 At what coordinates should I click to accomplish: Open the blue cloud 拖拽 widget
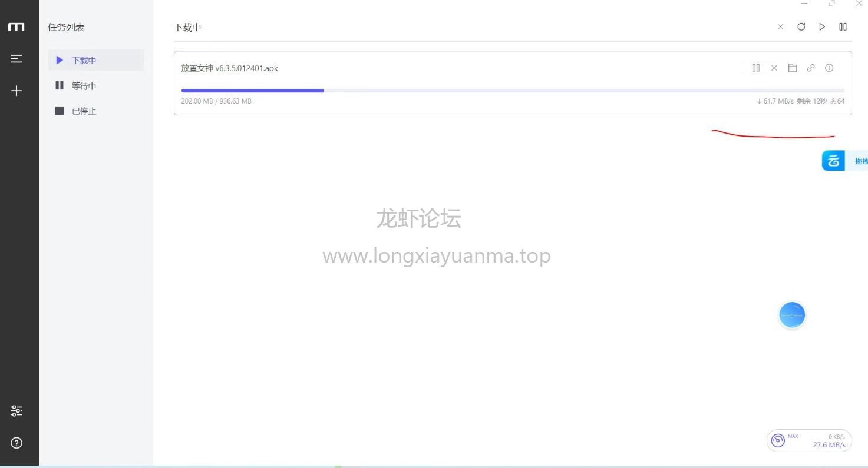point(845,161)
